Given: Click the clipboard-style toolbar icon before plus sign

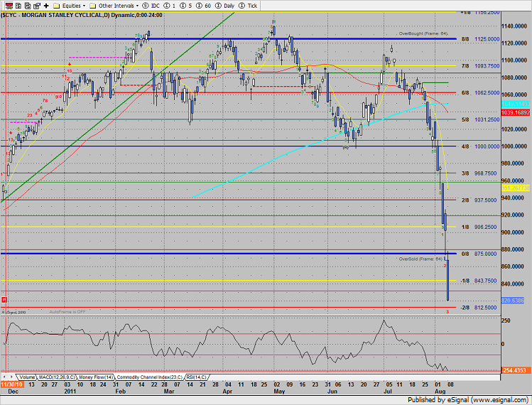Looking at the screenshot, I should pos(37,6).
